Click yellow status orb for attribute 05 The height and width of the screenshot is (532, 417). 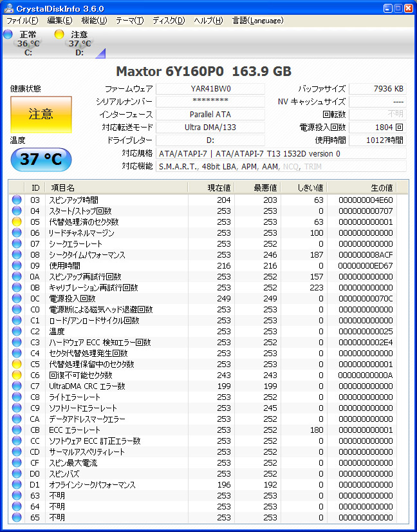pyautogui.click(x=17, y=222)
